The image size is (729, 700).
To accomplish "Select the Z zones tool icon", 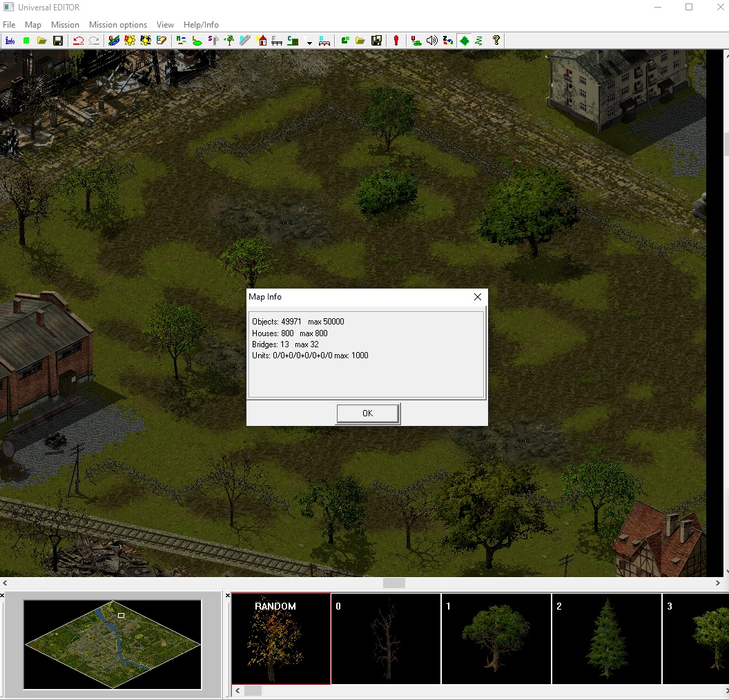I will click(448, 41).
